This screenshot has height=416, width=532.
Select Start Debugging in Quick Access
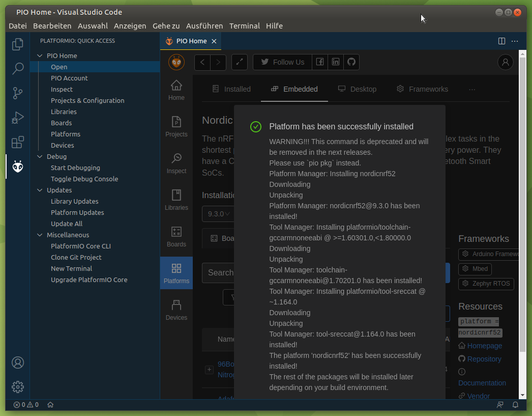75,168
